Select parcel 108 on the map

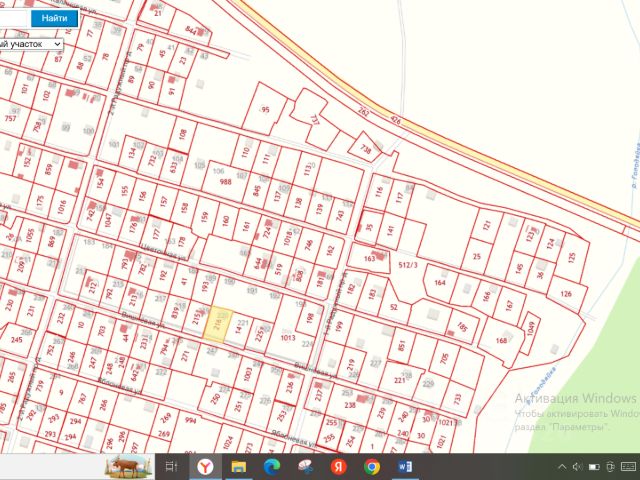click(x=182, y=133)
